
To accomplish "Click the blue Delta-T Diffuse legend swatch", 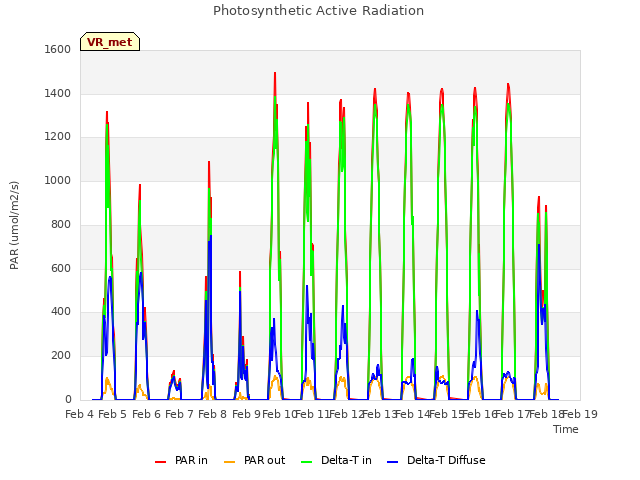I will (392, 462).
